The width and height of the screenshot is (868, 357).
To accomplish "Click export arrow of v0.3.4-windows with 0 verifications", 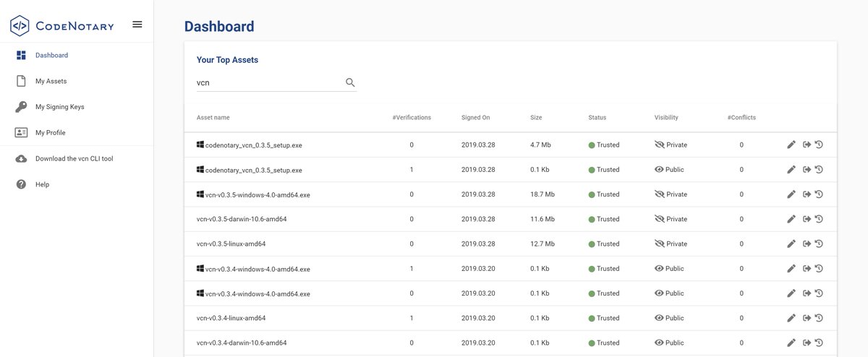I will pos(807,293).
